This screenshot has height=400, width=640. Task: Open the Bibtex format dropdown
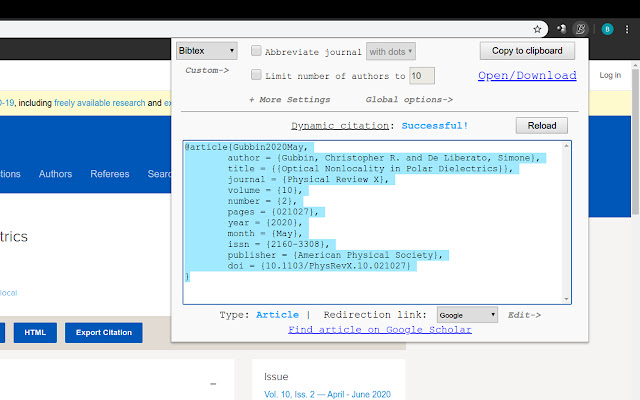[x=206, y=50]
